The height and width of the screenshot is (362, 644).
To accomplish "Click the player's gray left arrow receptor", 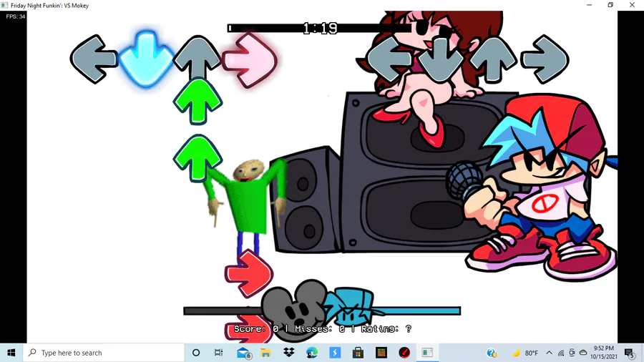I will (x=94, y=59).
